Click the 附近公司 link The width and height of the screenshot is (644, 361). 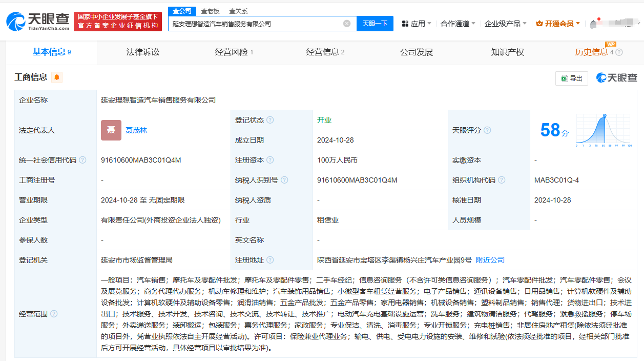click(x=490, y=260)
